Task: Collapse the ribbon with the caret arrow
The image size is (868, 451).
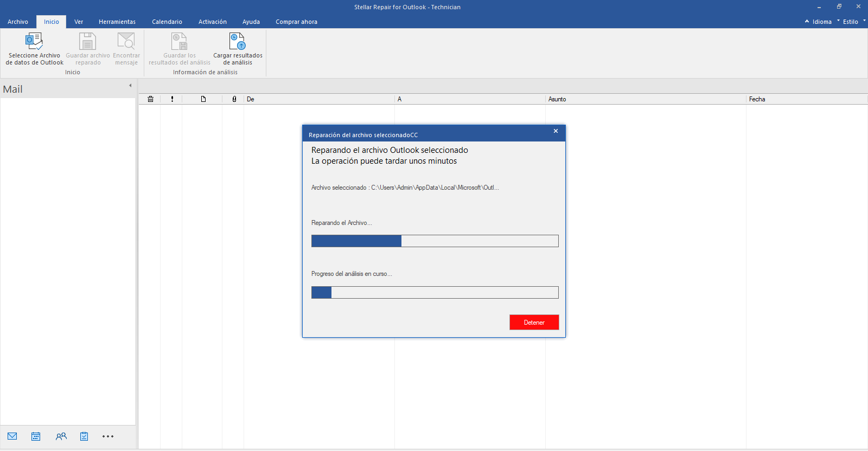Action: [807, 21]
